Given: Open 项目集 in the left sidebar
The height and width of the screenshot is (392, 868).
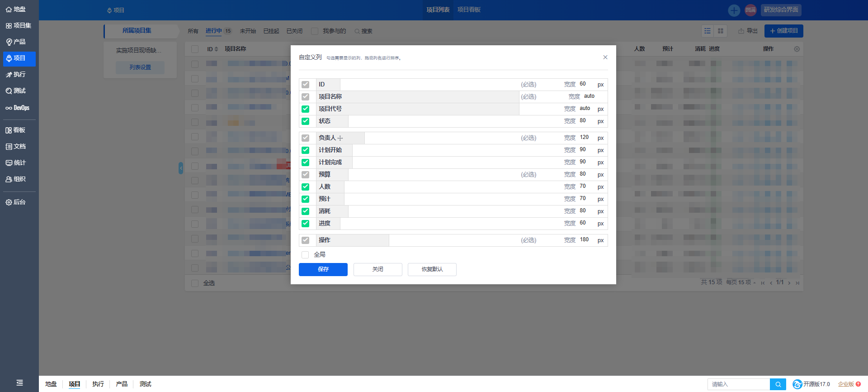Looking at the screenshot, I should (x=19, y=25).
